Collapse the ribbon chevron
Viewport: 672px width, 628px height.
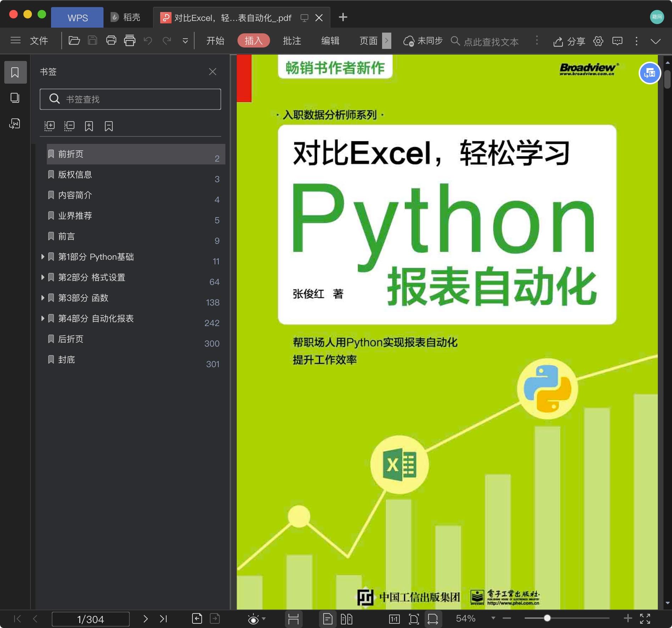[x=656, y=41]
